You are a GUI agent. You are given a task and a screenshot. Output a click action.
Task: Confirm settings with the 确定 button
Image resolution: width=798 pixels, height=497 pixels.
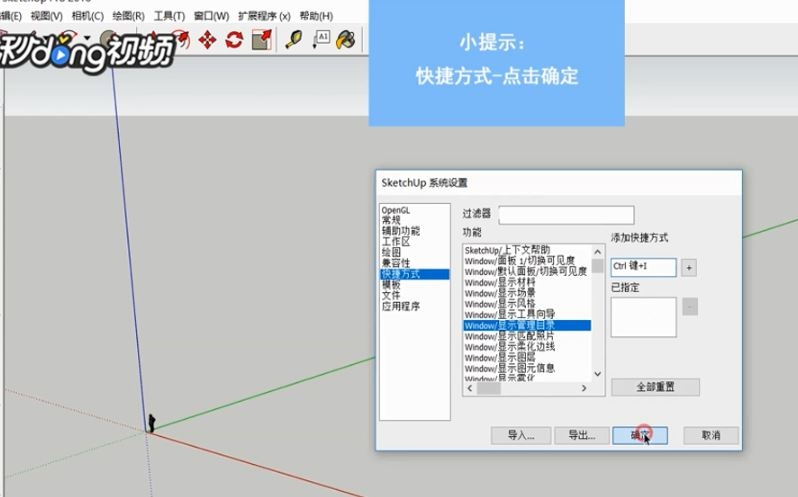(x=640, y=435)
